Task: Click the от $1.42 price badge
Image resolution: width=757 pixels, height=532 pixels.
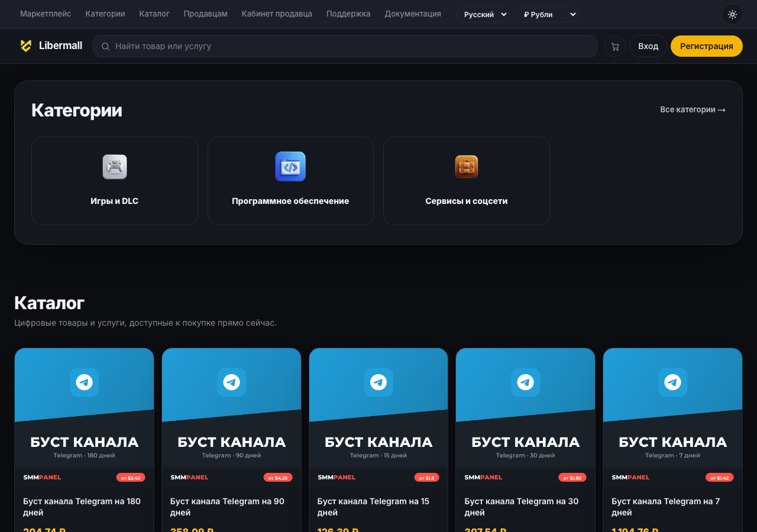Action: tap(720, 478)
